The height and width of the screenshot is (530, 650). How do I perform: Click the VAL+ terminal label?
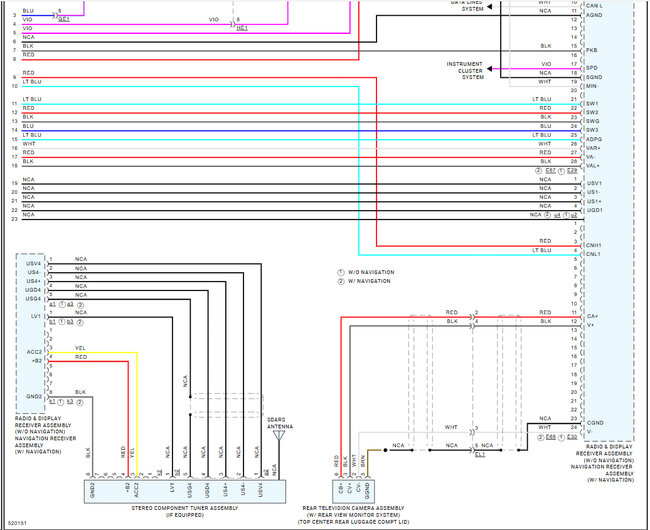(x=593, y=166)
